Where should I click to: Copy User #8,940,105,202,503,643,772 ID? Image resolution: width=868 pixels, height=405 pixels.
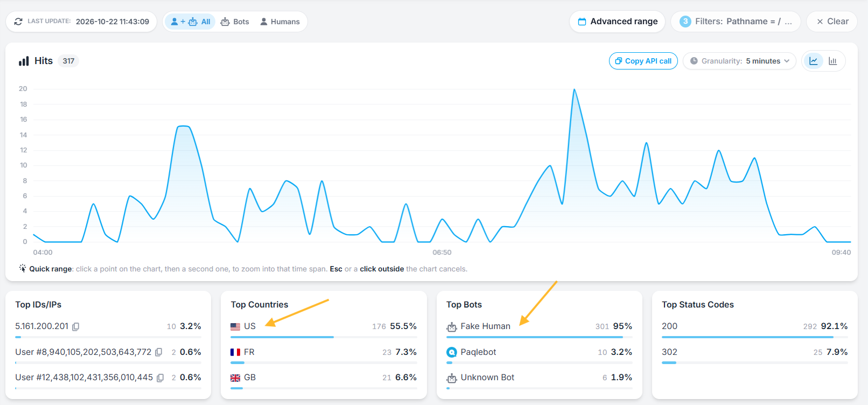tap(159, 352)
